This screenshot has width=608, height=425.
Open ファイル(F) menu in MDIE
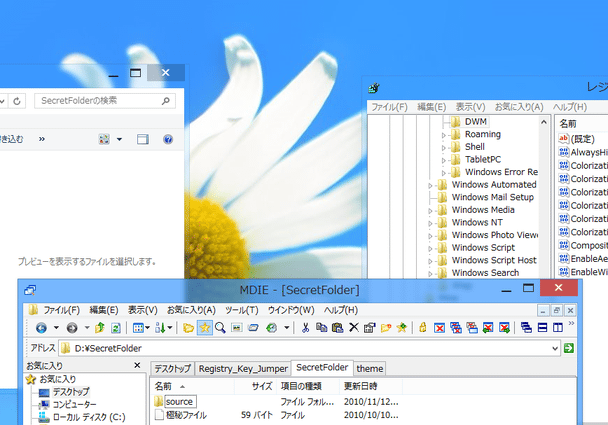(61, 310)
